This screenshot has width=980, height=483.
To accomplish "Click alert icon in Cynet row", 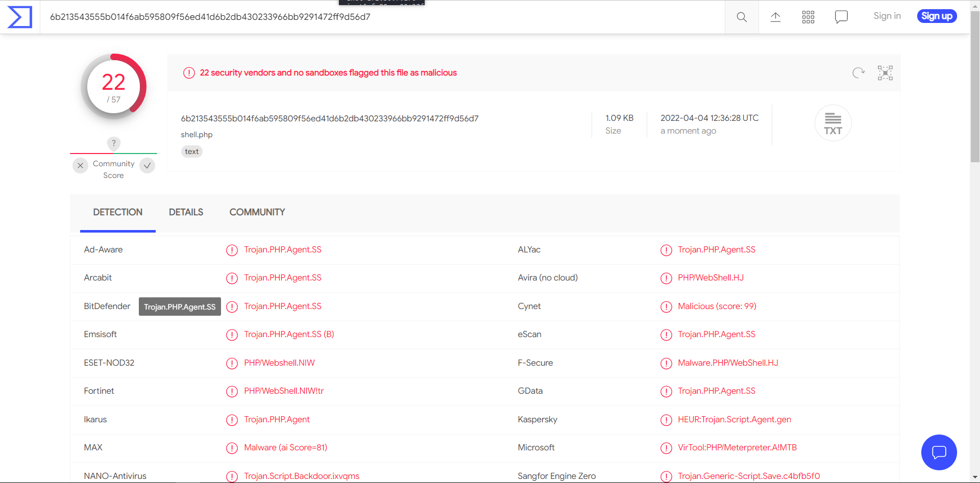I will 666,307.
